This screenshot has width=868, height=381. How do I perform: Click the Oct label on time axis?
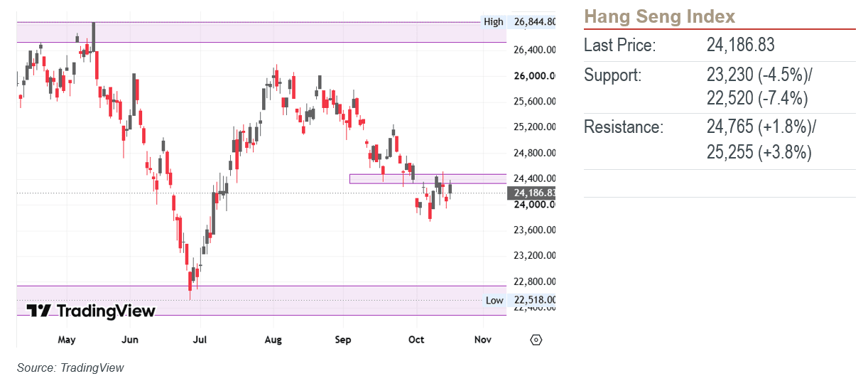(x=416, y=340)
